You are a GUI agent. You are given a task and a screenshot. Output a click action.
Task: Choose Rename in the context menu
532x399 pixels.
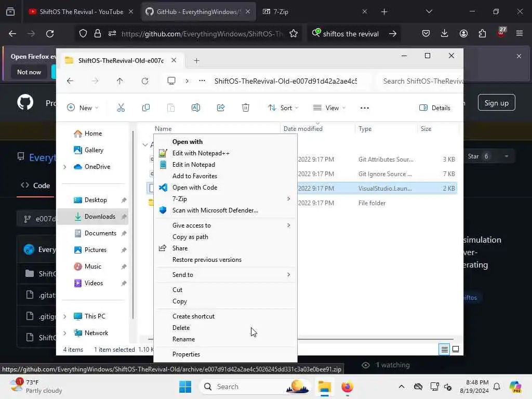click(x=225, y=339)
